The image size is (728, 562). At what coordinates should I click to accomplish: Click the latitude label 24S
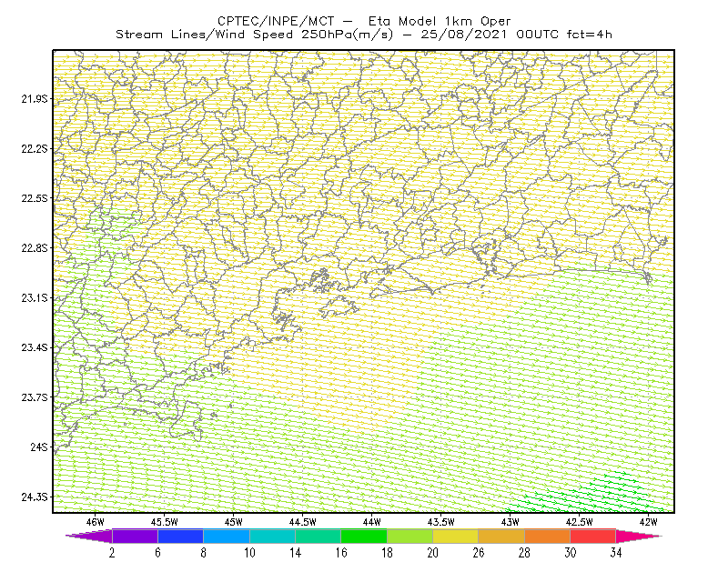tap(38, 447)
